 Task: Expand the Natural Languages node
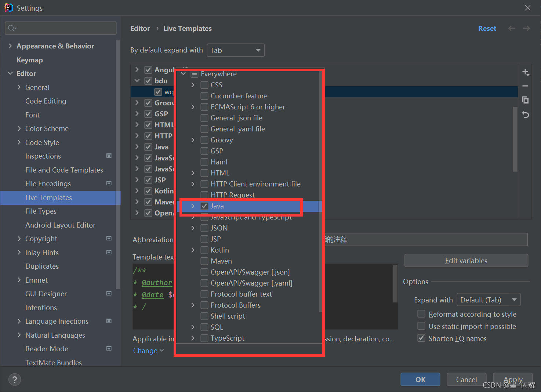(x=19, y=335)
